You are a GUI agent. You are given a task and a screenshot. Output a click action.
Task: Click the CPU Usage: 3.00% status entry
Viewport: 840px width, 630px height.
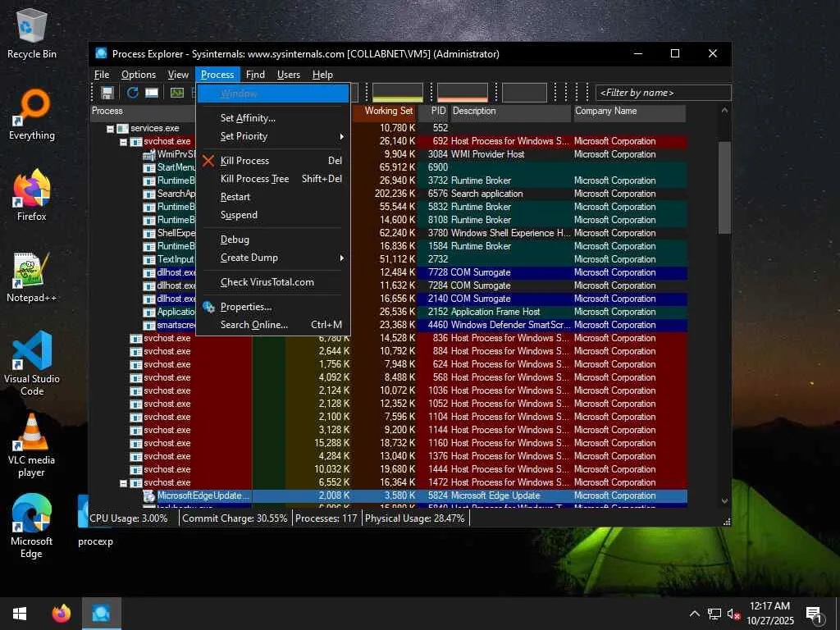click(x=129, y=518)
